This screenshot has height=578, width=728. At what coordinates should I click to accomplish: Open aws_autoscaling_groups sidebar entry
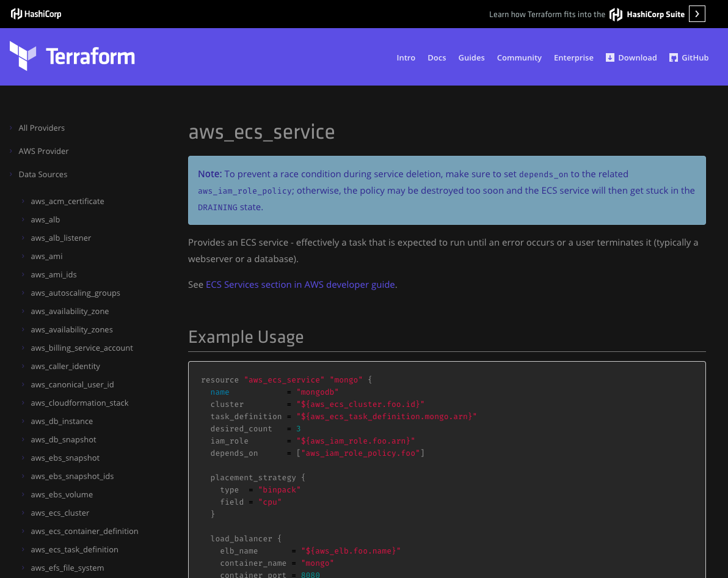coord(75,293)
